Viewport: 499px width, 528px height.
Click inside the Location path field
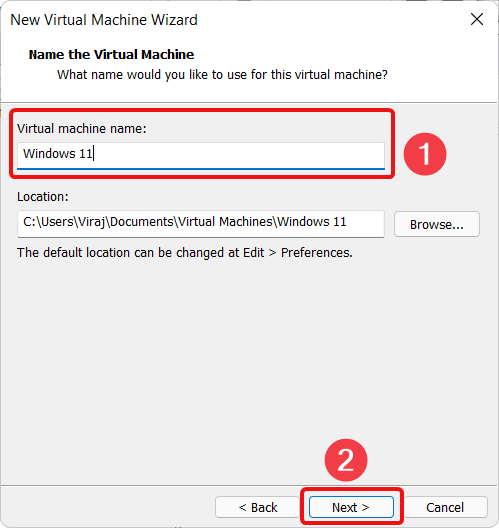click(x=201, y=224)
